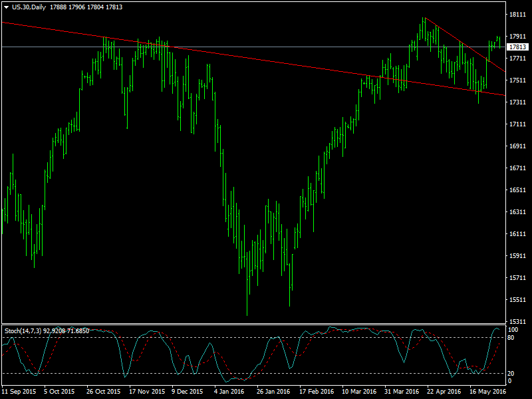
Task: Click the US.30,Daily chart title
Action: pyautogui.click(x=30, y=7)
